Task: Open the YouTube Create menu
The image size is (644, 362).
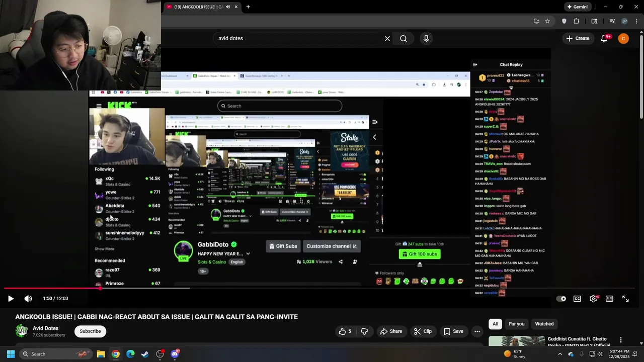Action: tap(578, 38)
